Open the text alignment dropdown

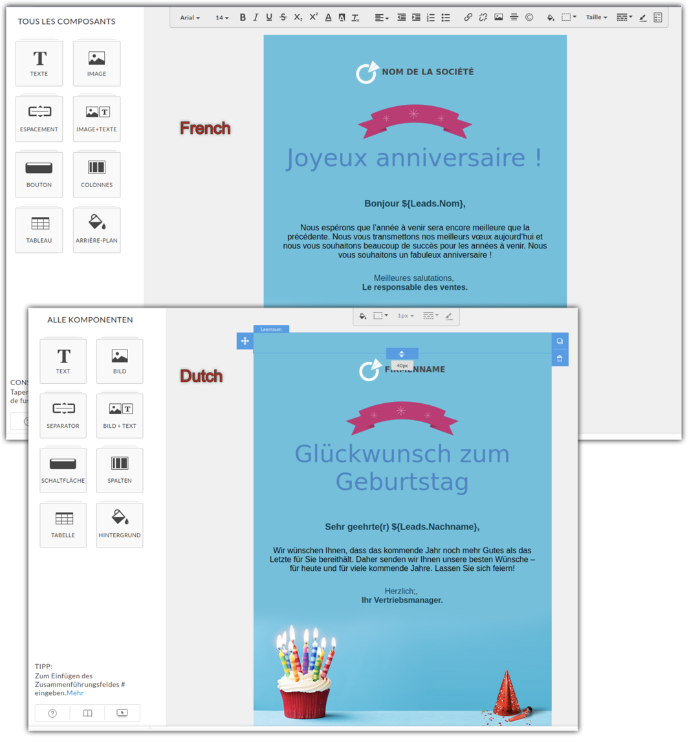pos(382,17)
